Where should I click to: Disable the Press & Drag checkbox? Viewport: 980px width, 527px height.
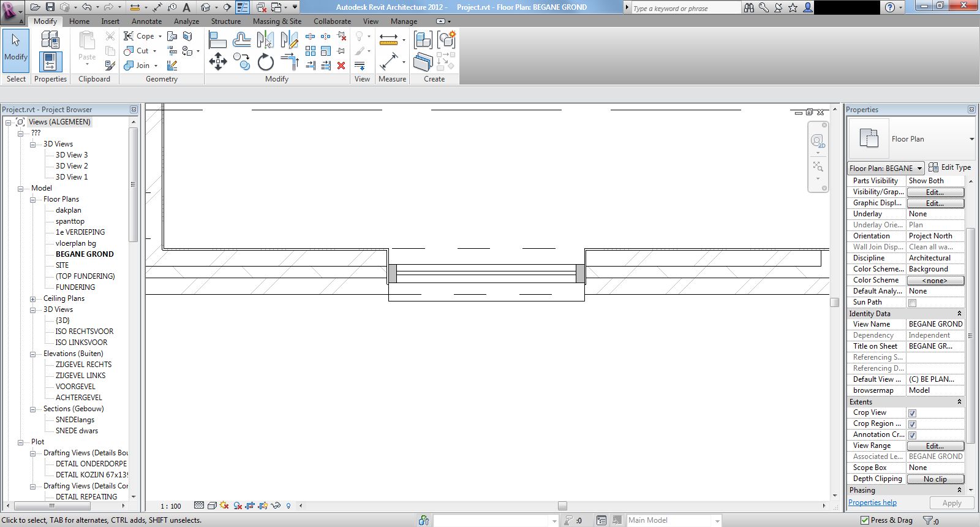click(x=865, y=520)
